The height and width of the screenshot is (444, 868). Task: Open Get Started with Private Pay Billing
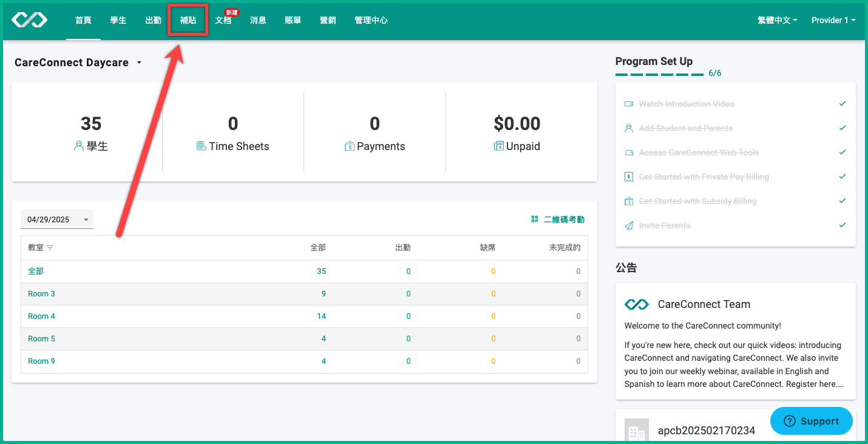pyautogui.click(x=704, y=177)
